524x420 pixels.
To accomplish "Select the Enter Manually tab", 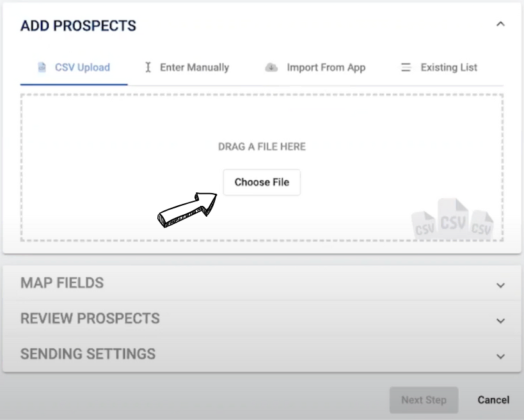I will pyautogui.click(x=194, y=67).
